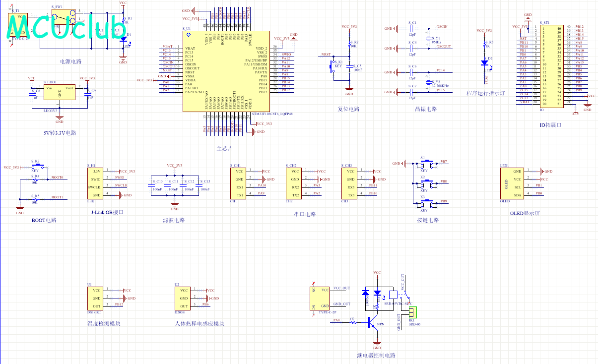This screenshot has height=364, width=598.
Task: Click the D2 program-run indicator LED
Action: [x=484, y=62]
